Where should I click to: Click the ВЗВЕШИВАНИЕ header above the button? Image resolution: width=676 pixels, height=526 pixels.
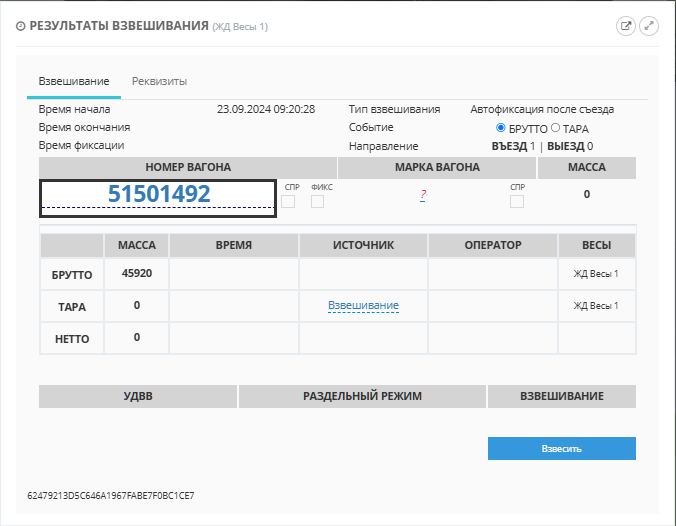tap(561, 396)
